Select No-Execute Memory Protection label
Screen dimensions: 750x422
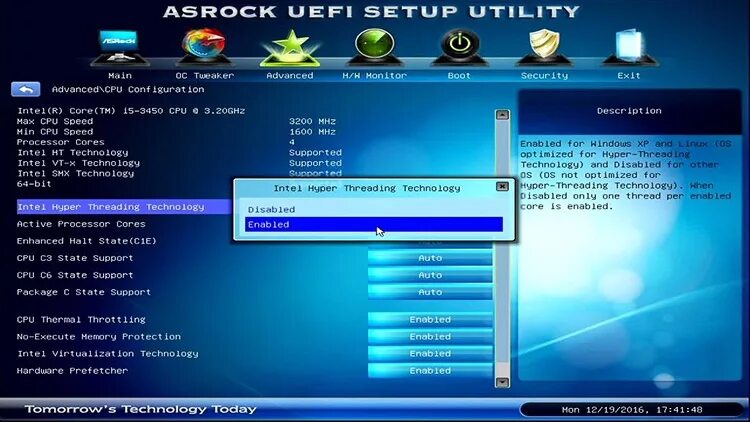tap(99, 337)
